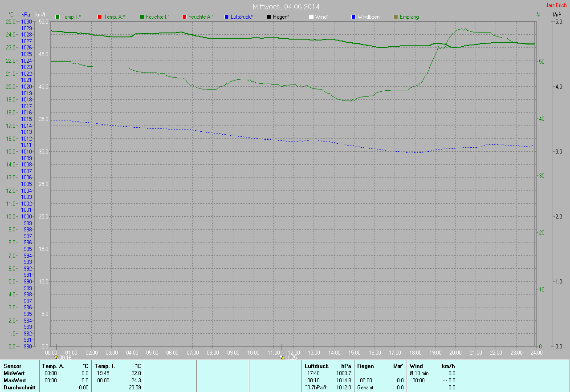
Task: Click the 23.59 average temperature value
Action: click(x=134, y=388)
